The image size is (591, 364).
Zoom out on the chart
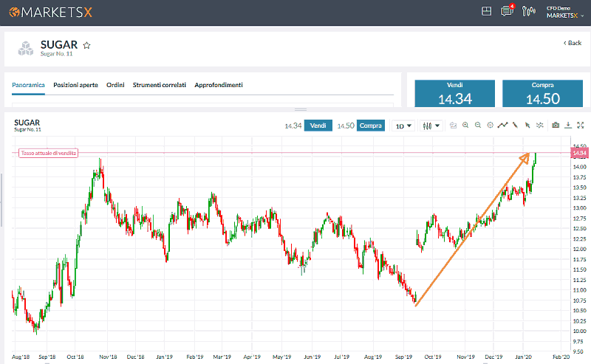(x=478, y=126)
